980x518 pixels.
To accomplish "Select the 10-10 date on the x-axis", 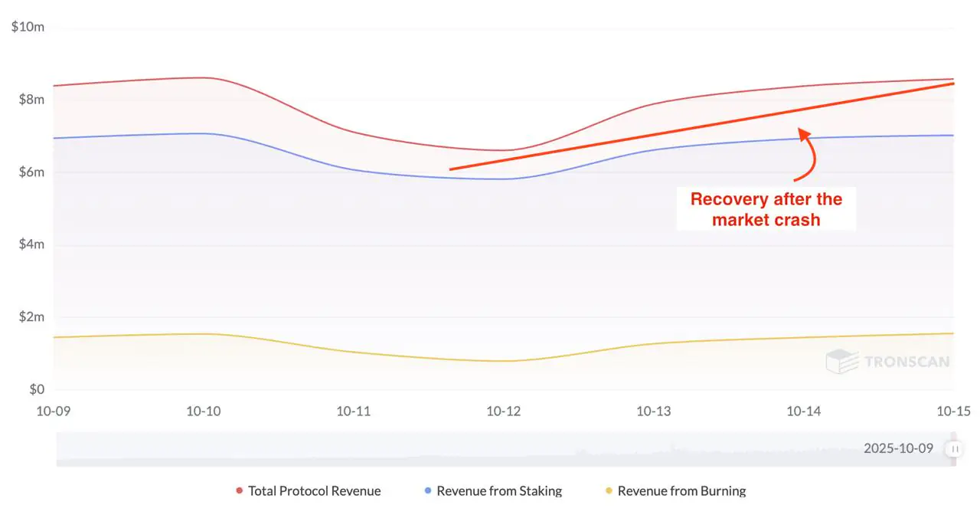I will pos(203,411).
